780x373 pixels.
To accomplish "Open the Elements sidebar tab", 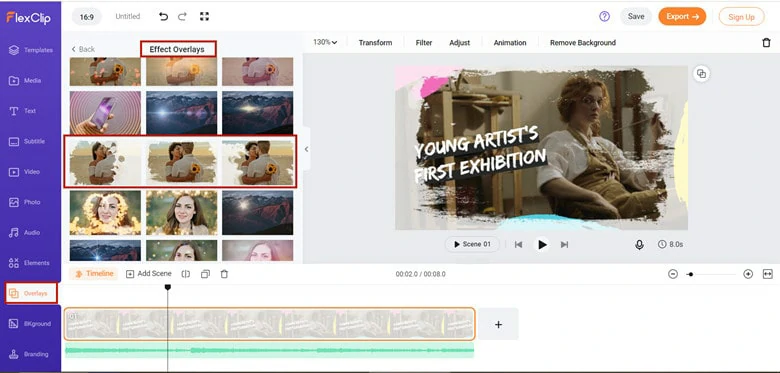I will (30, 263).
